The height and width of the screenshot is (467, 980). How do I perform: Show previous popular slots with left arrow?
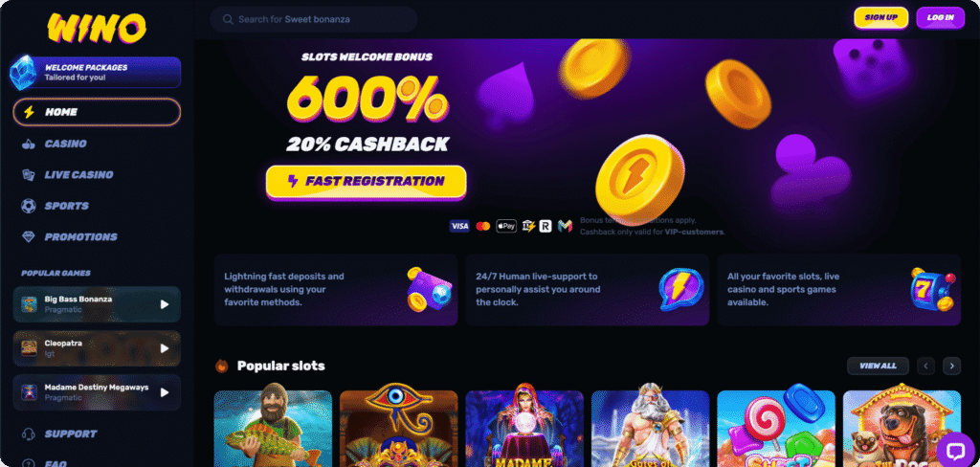pos(925,366)
